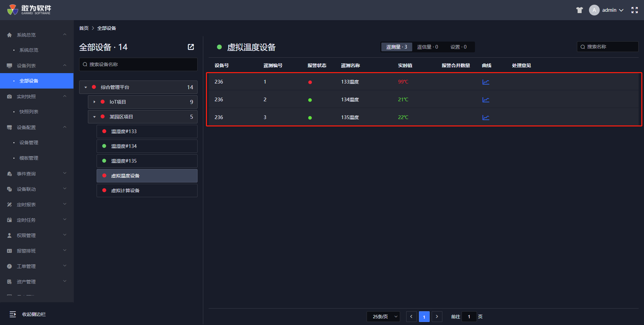
Task: Open 设备管理 in sidebar
Action: coord(29,143)
